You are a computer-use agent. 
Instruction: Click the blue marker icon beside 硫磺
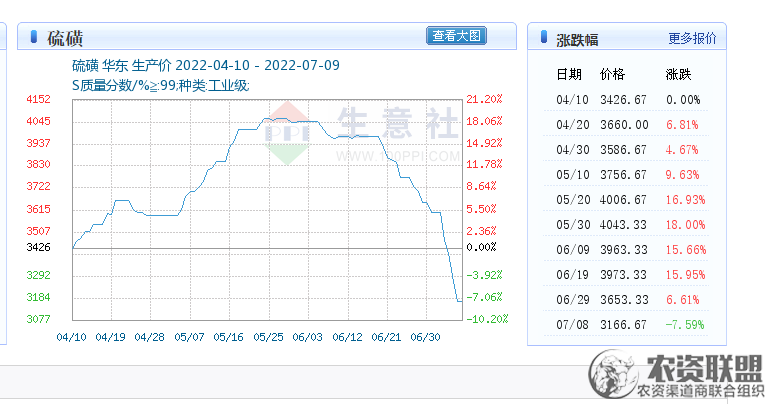point(34,38)
